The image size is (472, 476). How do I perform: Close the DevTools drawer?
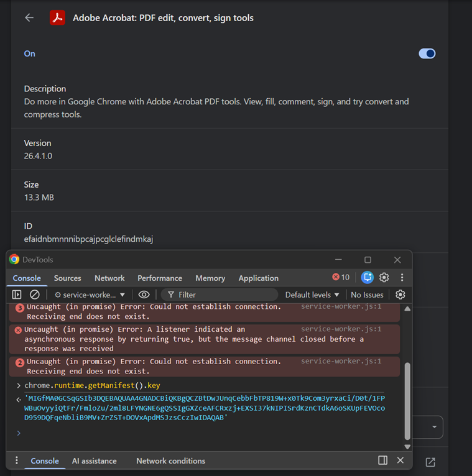[400, 460]
